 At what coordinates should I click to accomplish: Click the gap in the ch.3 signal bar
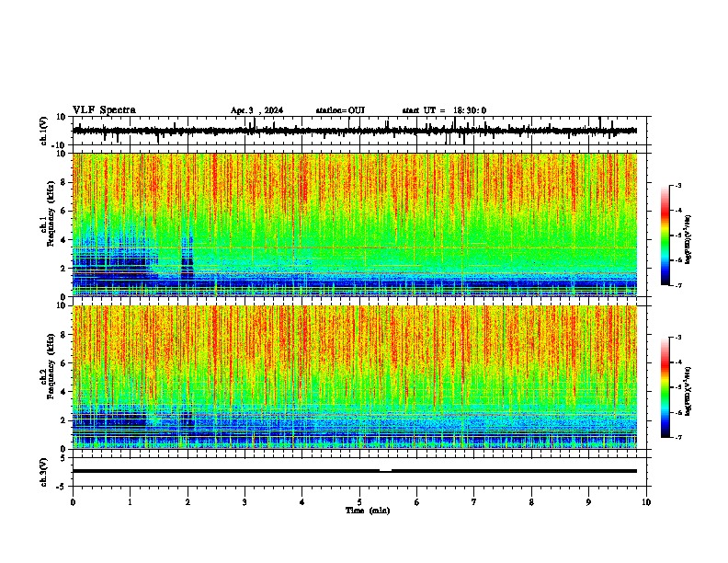385,470
